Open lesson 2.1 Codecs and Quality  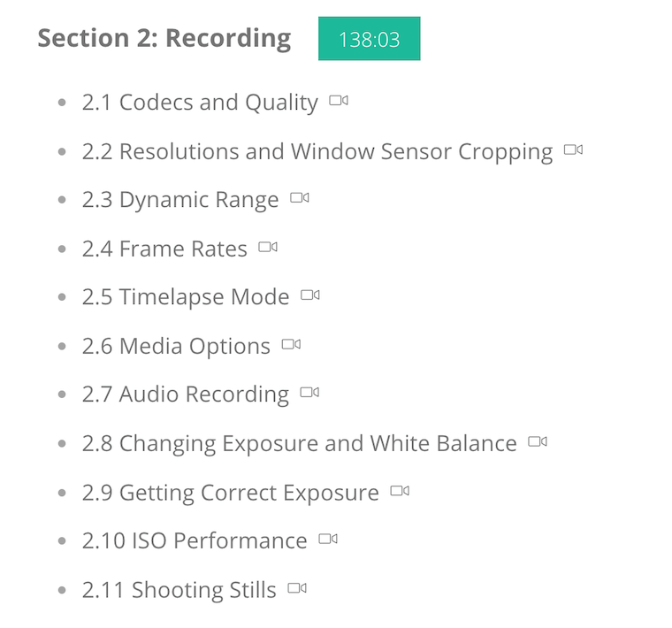pyautogui.click(x=200, y=103)
